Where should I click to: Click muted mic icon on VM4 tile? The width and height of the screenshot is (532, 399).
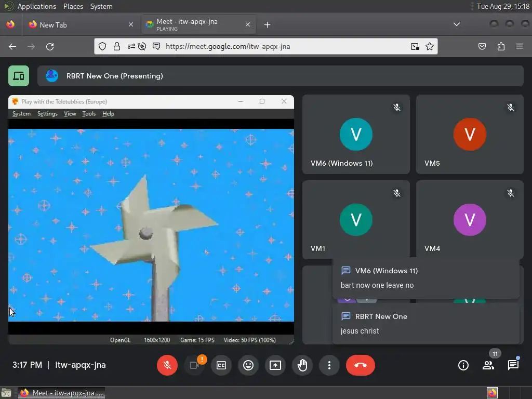coord(511,193)
